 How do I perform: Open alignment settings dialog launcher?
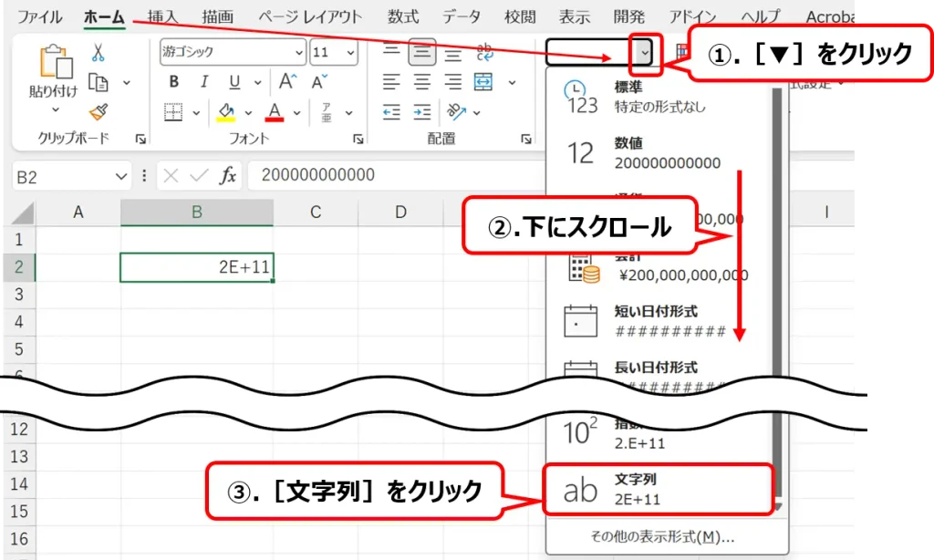point(526,139)
